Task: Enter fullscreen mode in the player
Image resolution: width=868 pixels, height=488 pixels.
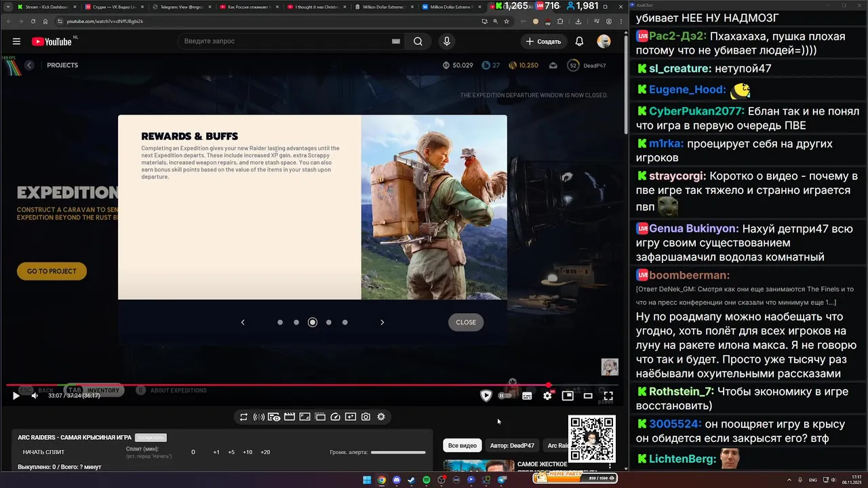Action: [x=608, y=396]
